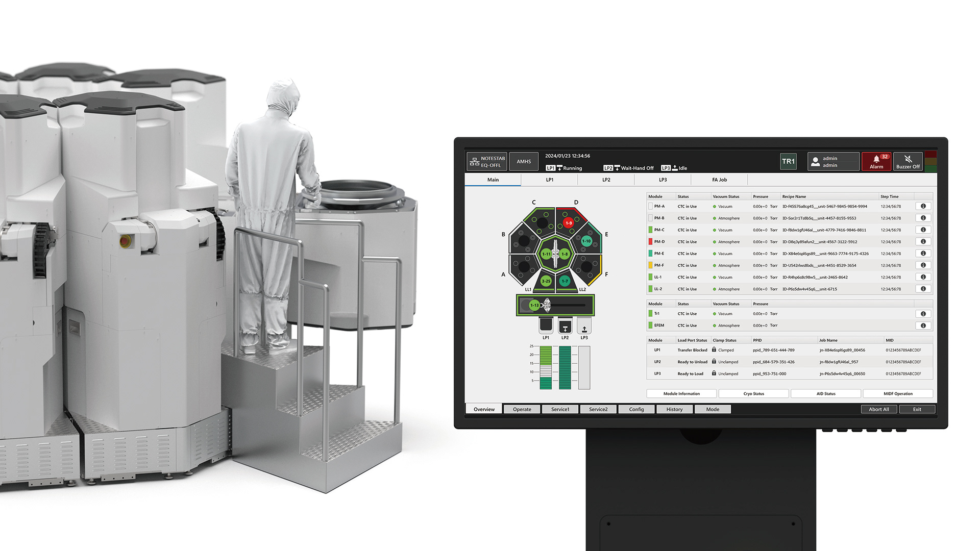Image resolution: width=980 pixels, height=551 pixels.
Task: Click the Alarm bell icon
Action: (x=876, y=159)
